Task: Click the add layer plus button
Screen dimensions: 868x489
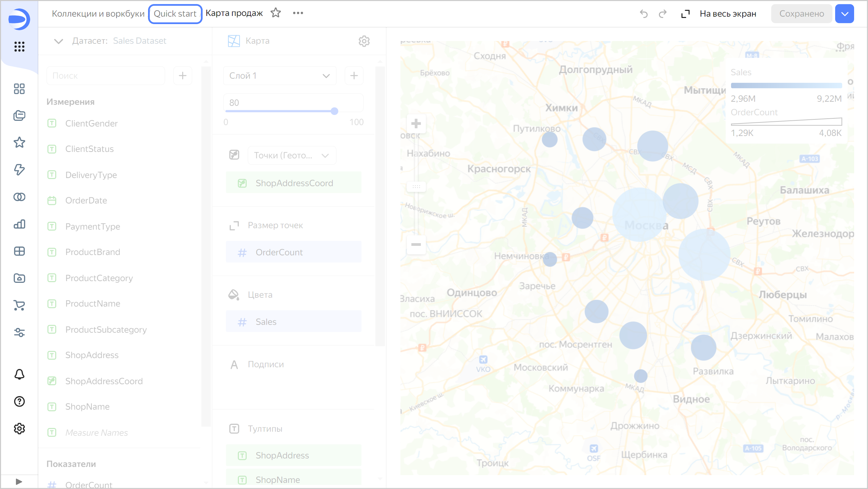Action: click(354, 75)
